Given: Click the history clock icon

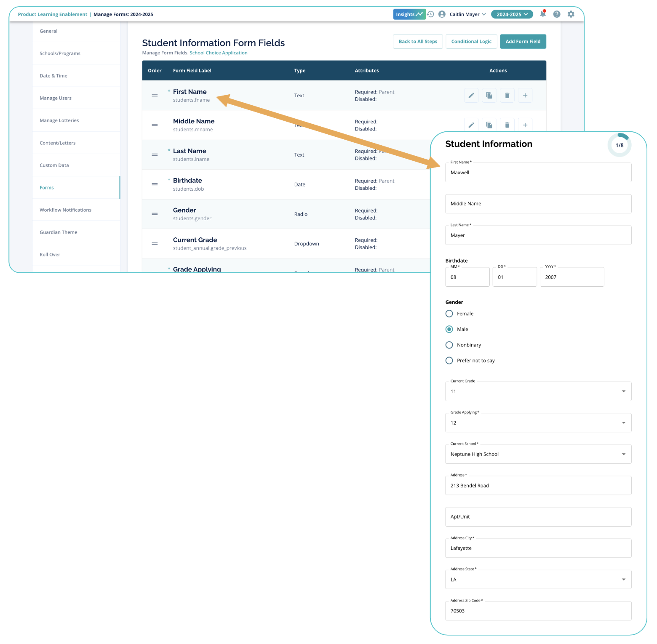Looking at the screenshot, I should click(x=430, y=14).
